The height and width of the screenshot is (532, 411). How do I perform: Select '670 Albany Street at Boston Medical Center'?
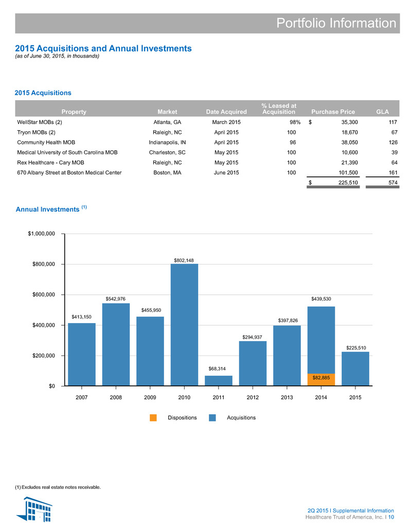tap(69, 173)
